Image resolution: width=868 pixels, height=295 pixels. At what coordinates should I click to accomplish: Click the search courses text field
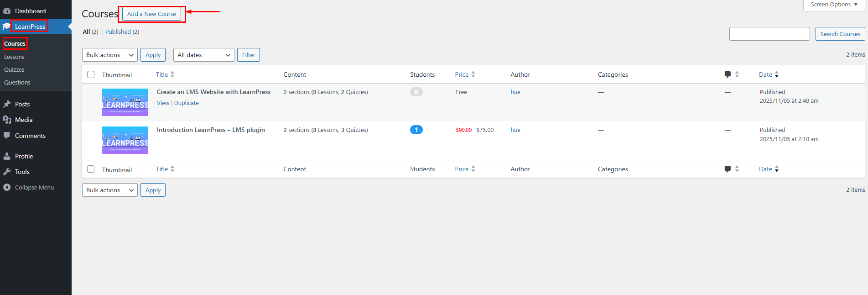[769, 34]
